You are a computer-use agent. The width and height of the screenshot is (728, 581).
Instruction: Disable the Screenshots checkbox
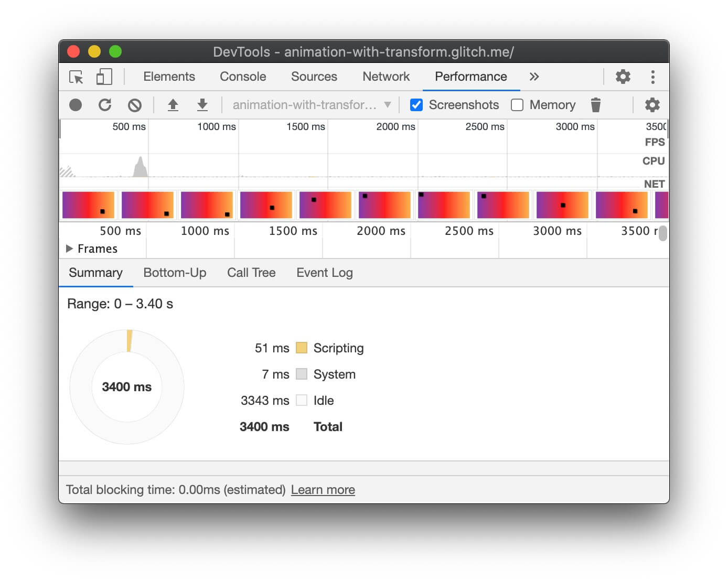pos(416,105)
